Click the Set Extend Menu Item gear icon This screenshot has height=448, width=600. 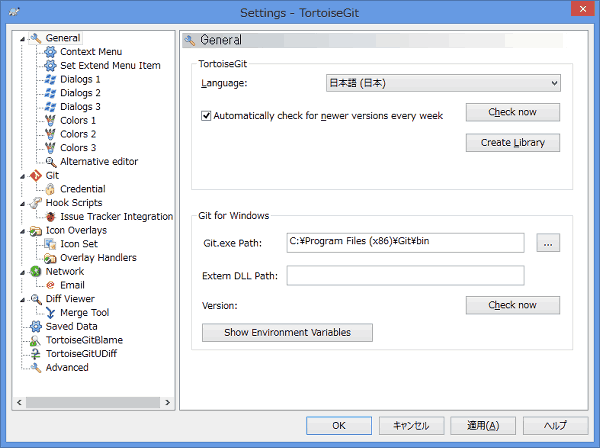coord(50,65)
